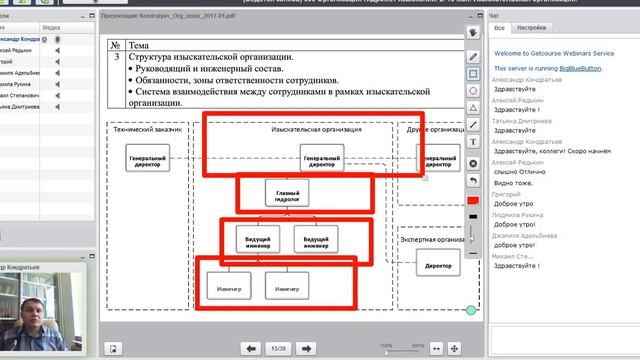Minimize the users panel
This screenshot has width=640, height=360.
[x=82, y=16]
